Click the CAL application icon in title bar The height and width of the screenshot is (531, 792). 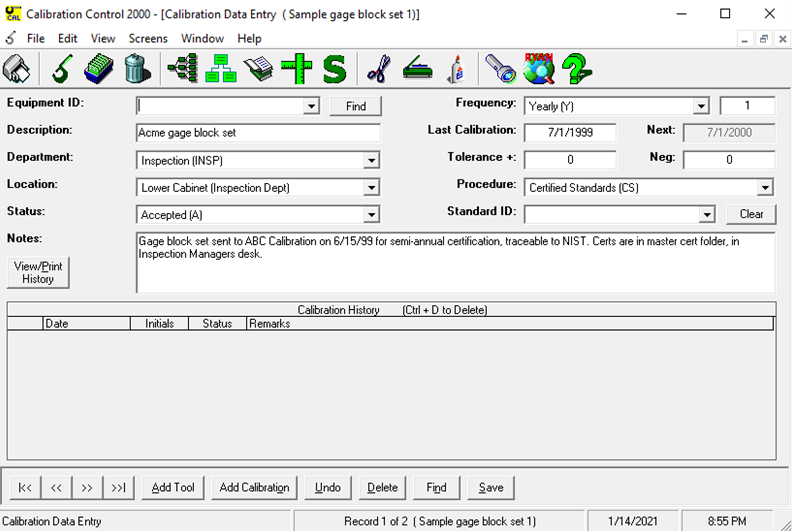13,14
